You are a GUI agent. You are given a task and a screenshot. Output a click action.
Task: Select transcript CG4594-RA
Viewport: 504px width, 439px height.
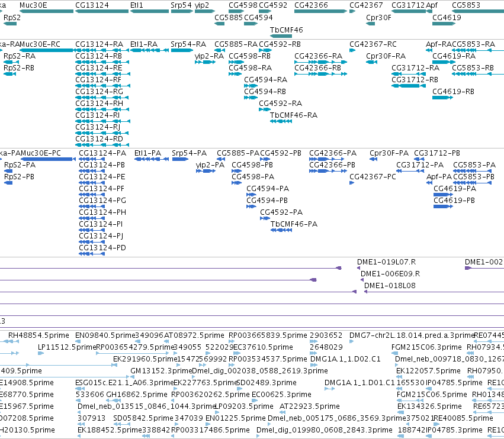click(x=265, y=79)
